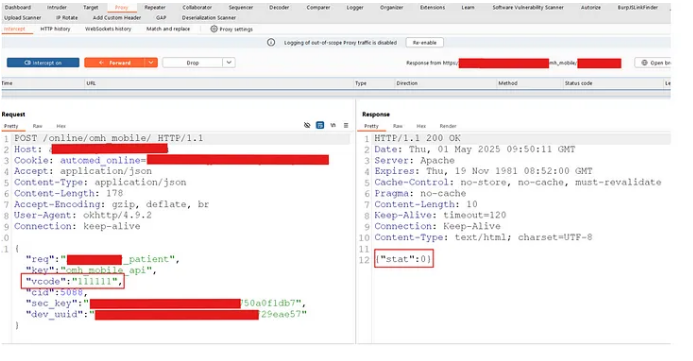Go to the Sequencer tab
This screenshot has height=361, width=693.
241,8
